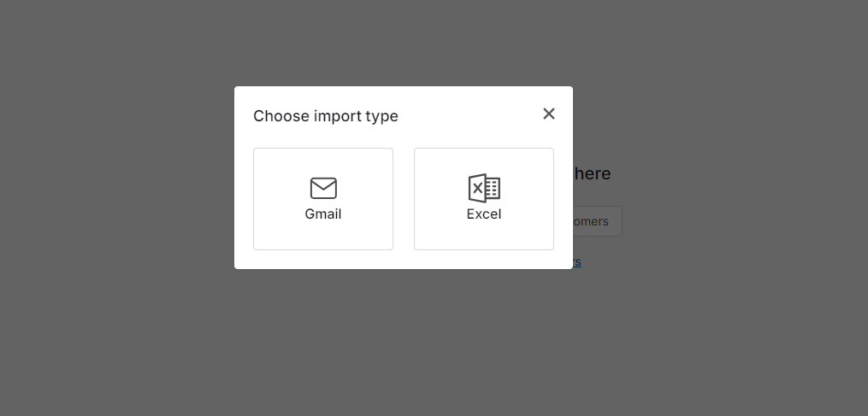Click the Excel spreadsheet icon
The width and height of the screenshot is (868, 416).
(484, 188)
